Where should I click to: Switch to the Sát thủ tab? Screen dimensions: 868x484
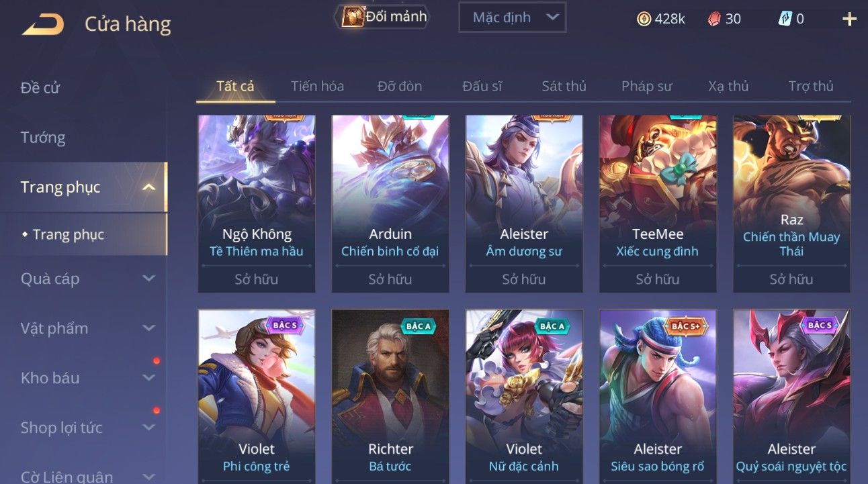564,86
